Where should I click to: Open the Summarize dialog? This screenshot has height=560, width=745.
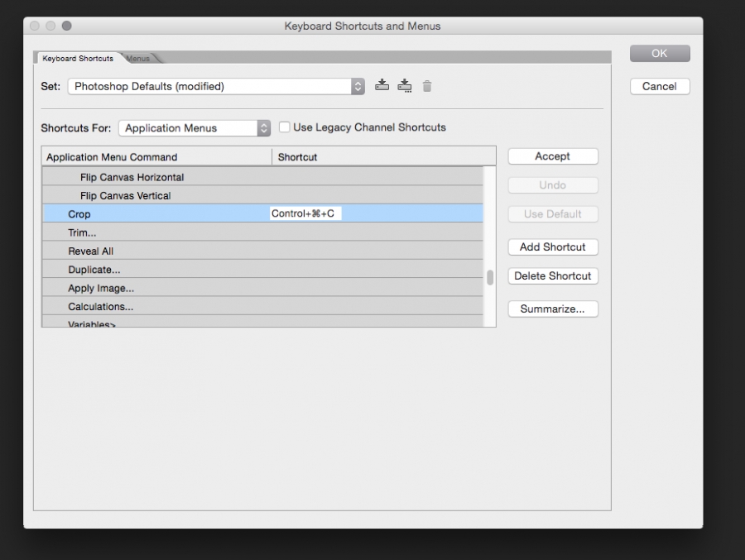[552, 309]
